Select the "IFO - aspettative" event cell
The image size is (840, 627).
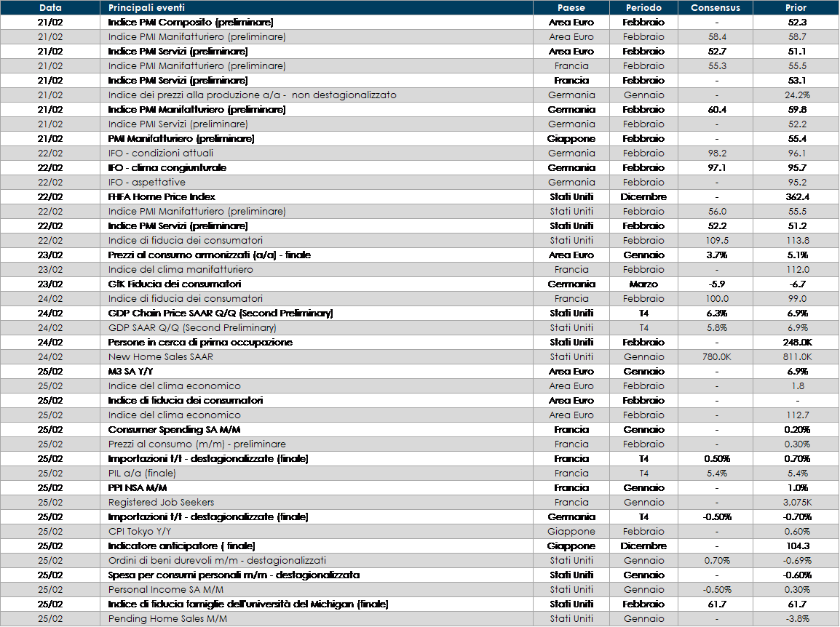click(x=146, y=183)
